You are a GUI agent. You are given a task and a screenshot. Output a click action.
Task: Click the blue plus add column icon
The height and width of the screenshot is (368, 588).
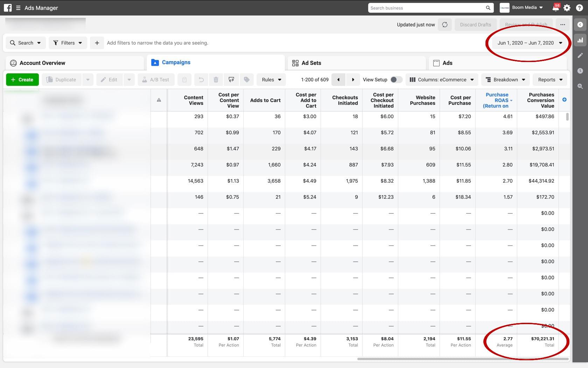pos(564,100)
